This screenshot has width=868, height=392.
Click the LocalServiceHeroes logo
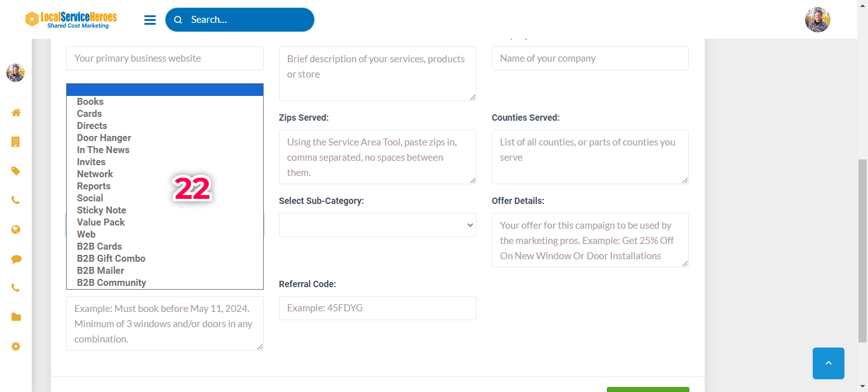tap(71, 20)
